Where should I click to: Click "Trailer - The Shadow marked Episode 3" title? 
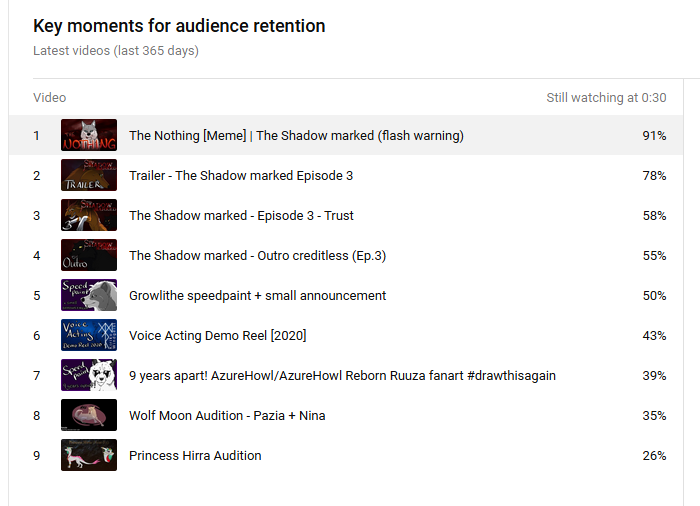(241, 176)
